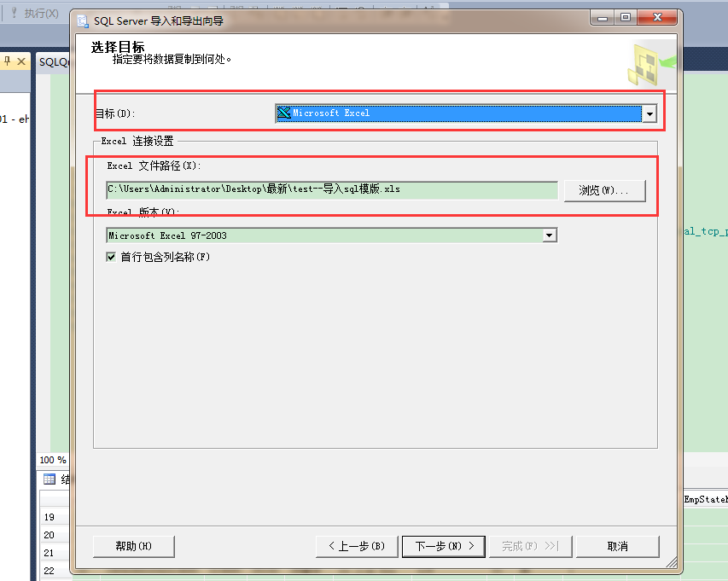Image resolution: width=728 pixels, height=581 pixels.
Task: Click Execute (执行) in SSMS toolbar
Action: [35, 13]
